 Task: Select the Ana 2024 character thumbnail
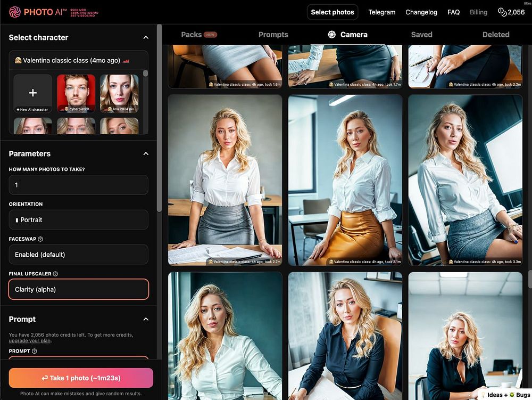(119, 93)
